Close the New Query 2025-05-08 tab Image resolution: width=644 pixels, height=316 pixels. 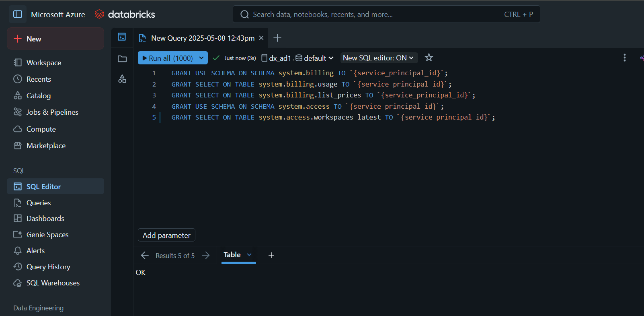click(x=261, y=38)
